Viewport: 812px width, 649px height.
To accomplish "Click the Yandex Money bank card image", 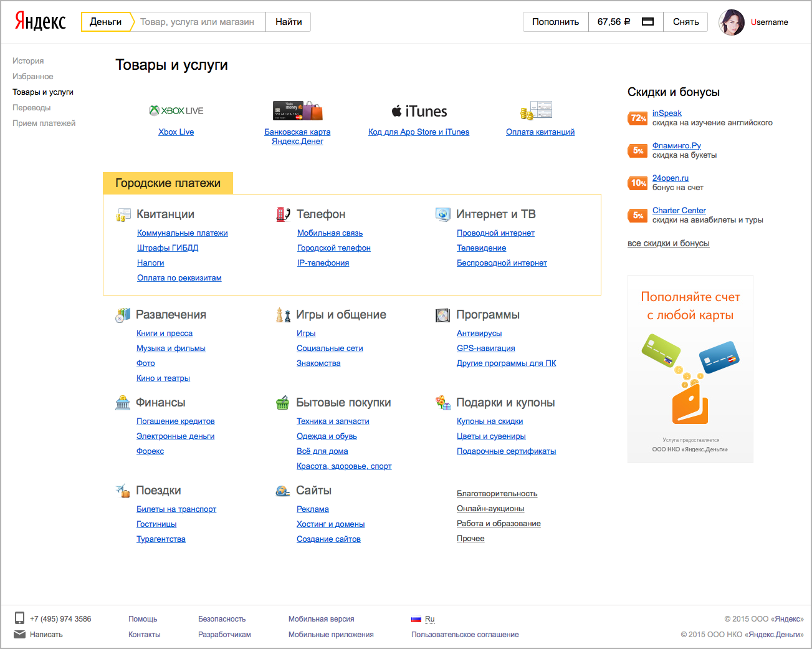I will (297, 110).
